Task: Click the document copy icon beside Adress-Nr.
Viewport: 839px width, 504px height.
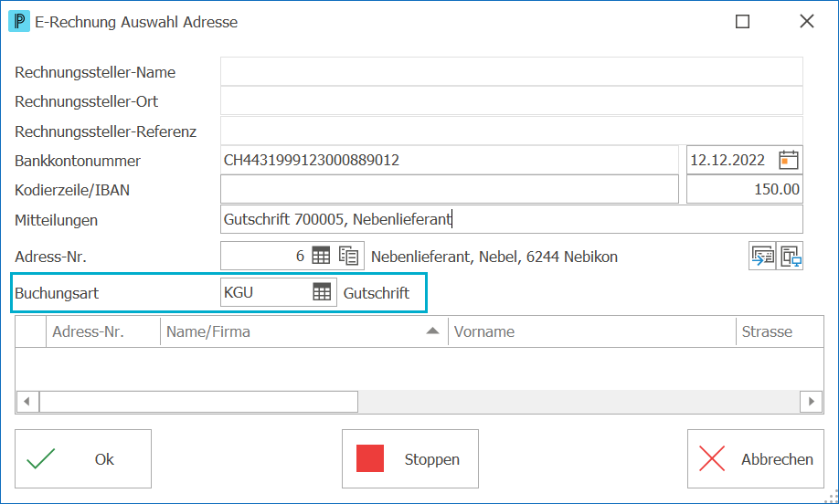Action: click(x=349, y=256)
